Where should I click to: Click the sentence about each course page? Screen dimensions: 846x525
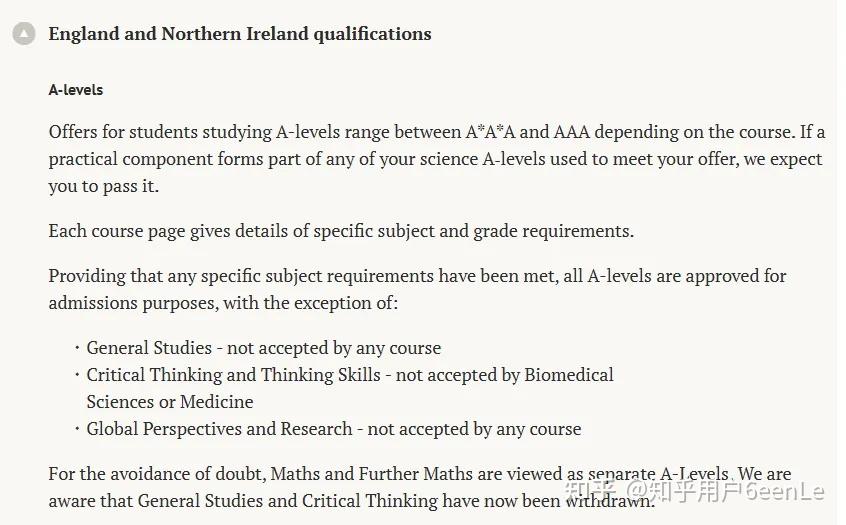point(341,231)
